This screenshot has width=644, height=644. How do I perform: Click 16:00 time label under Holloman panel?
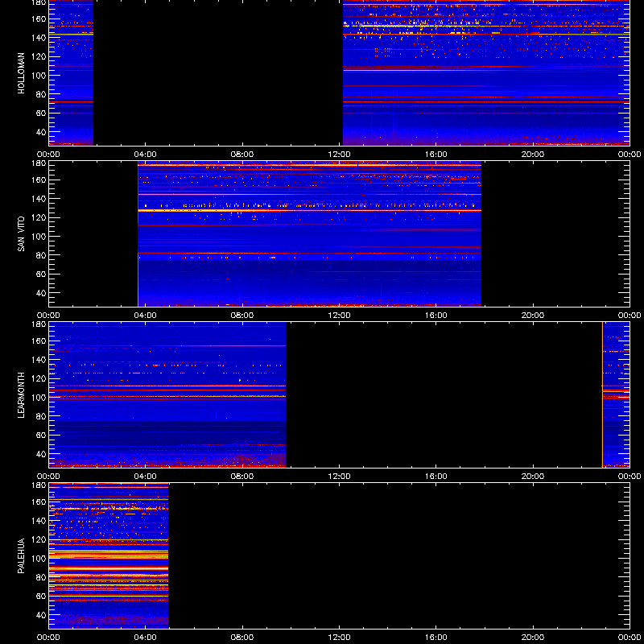(x=436, y=155)
